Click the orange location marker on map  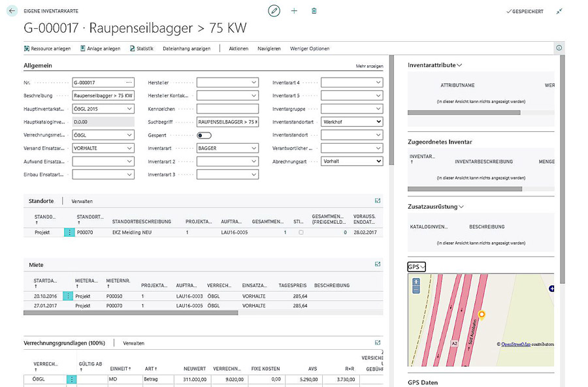[482, 315]
